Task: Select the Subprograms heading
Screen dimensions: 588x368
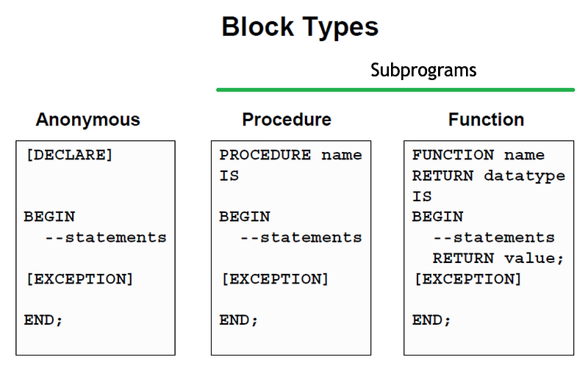Action: click(423, 71)
